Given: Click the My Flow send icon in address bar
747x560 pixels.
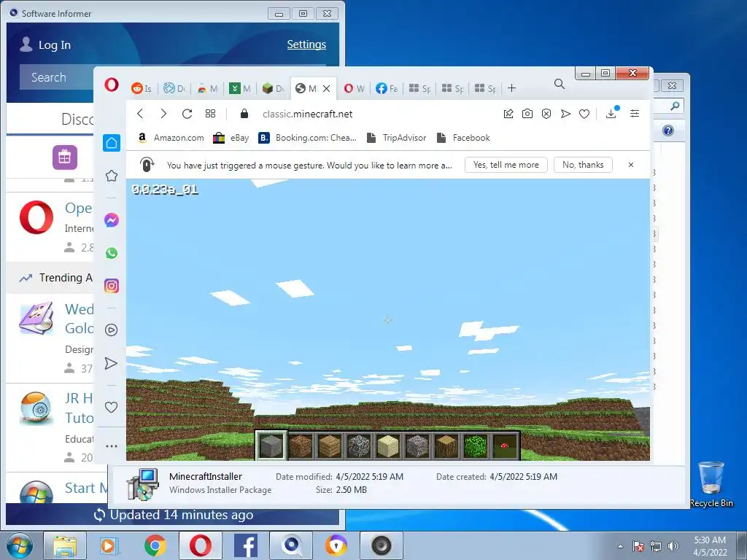Looking at the screenshot, I should pyautogui.click(x=565, y=113).
